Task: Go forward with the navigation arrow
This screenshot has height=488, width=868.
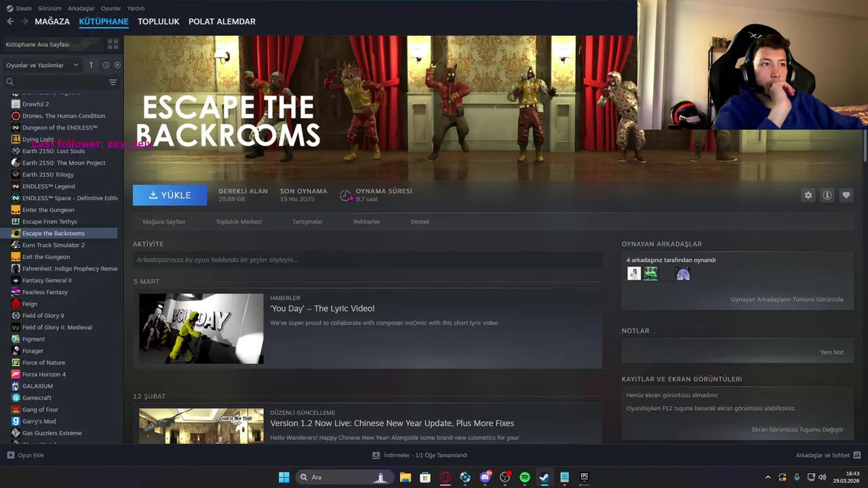Action: 25,22
